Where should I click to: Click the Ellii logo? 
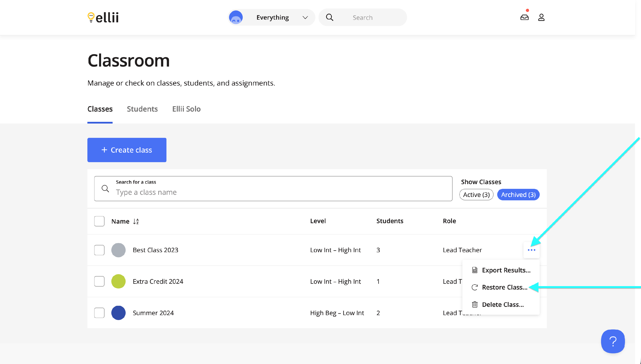103,17
